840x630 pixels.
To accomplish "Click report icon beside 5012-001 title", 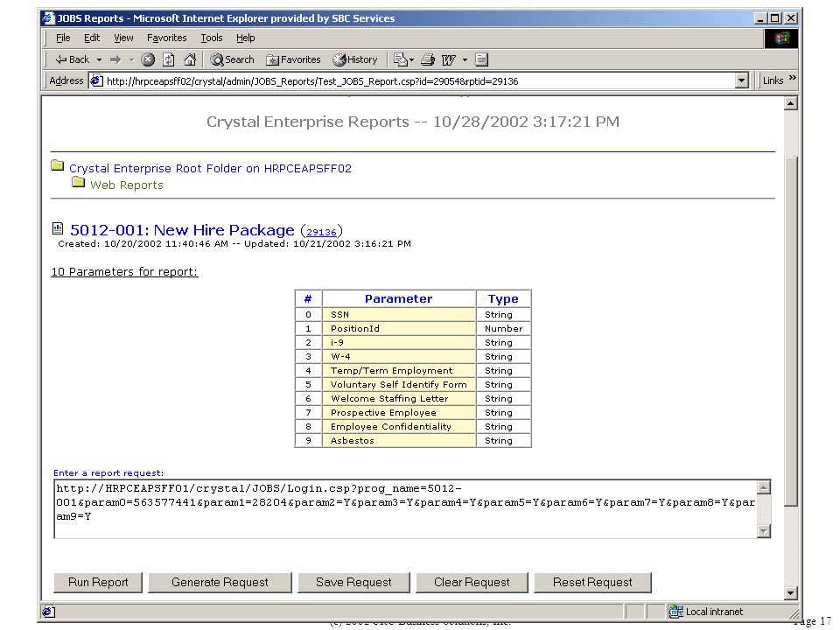I will (58, 228).
